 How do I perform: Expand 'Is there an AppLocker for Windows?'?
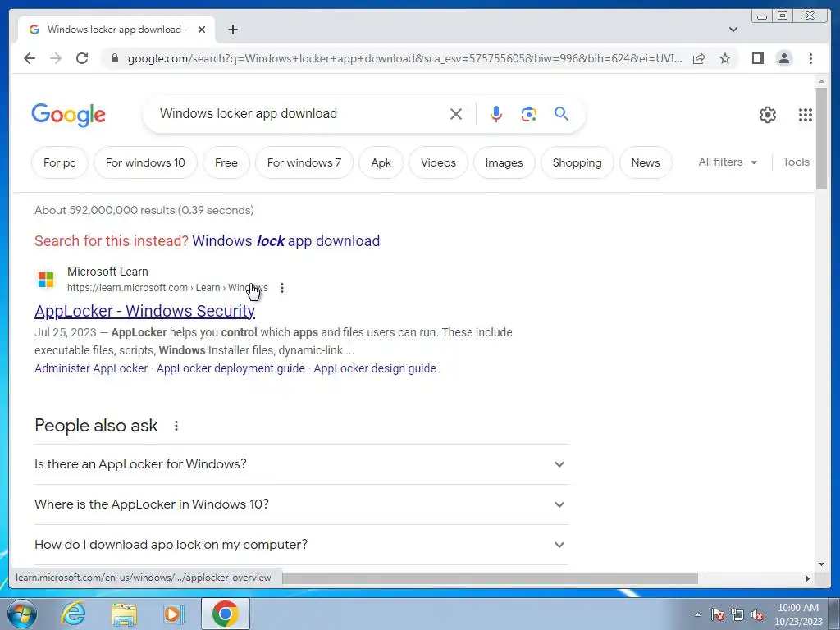click(x=301, y=464)
